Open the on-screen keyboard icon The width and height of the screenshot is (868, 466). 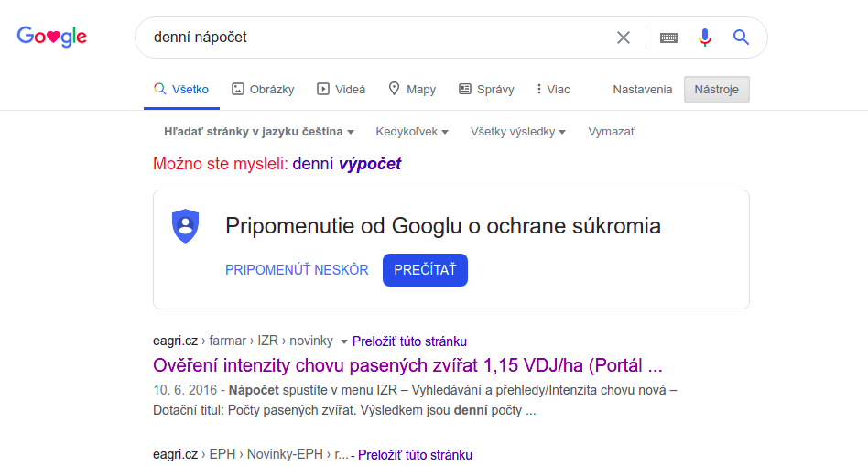point(668,38)
